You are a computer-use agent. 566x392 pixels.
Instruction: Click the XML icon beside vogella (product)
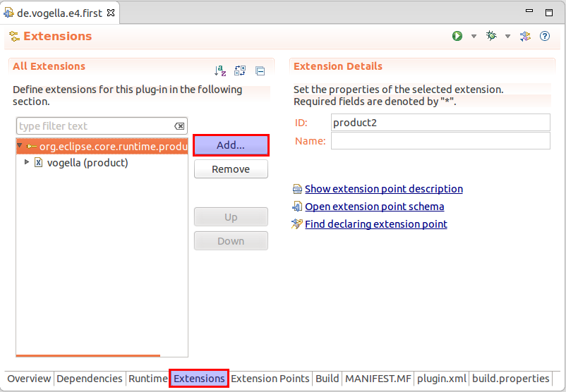point(38,162)
